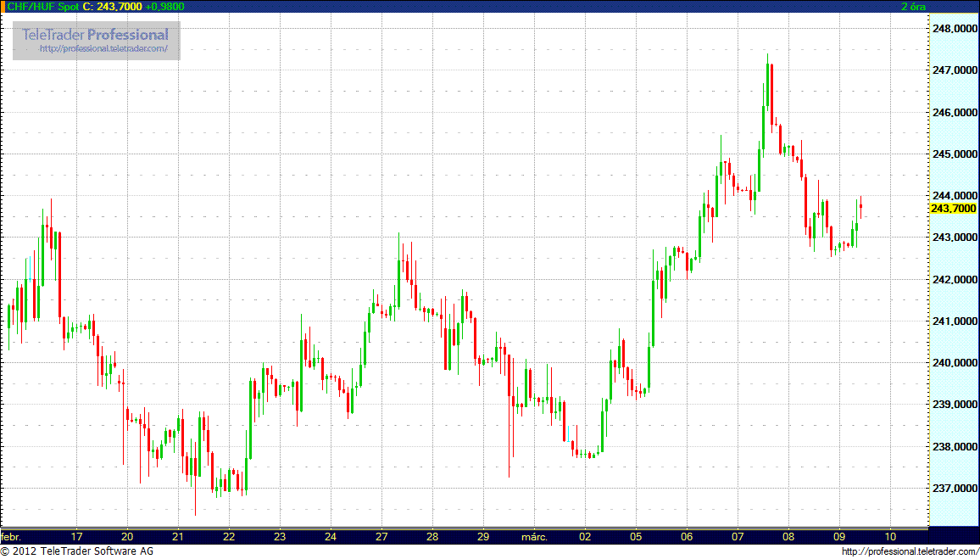980x559 pixels.
Task: Select date 10 on the time axis
Action: pyautogui.click(x=890, y=537)
